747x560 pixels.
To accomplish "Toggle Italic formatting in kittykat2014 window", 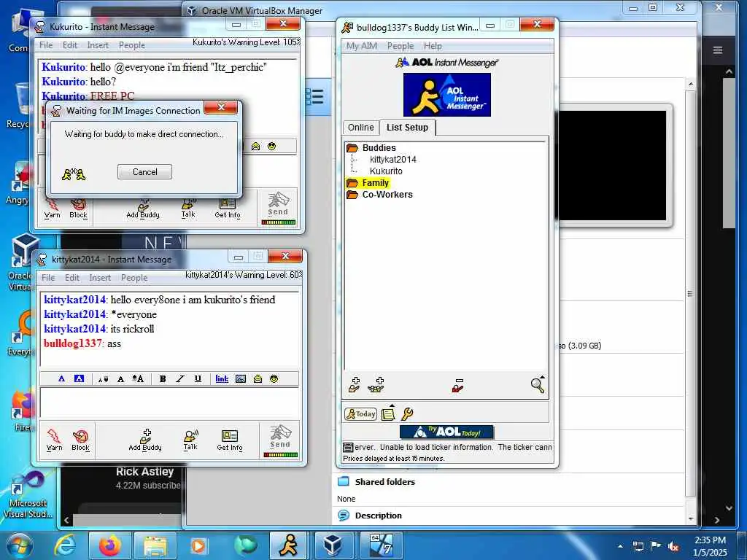I will coord(180,378).
